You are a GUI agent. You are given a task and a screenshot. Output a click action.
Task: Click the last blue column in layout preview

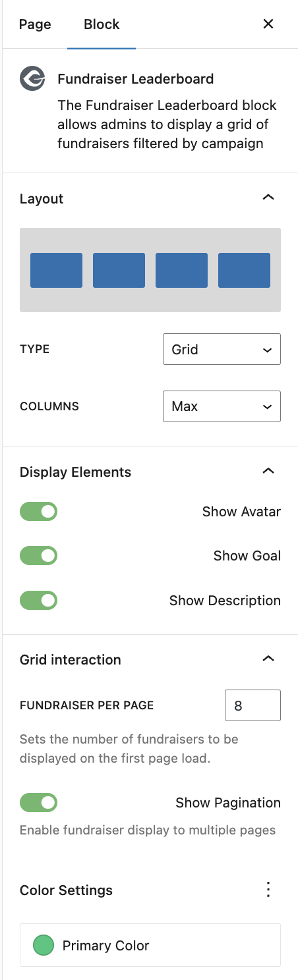click(x=244, y=270)
